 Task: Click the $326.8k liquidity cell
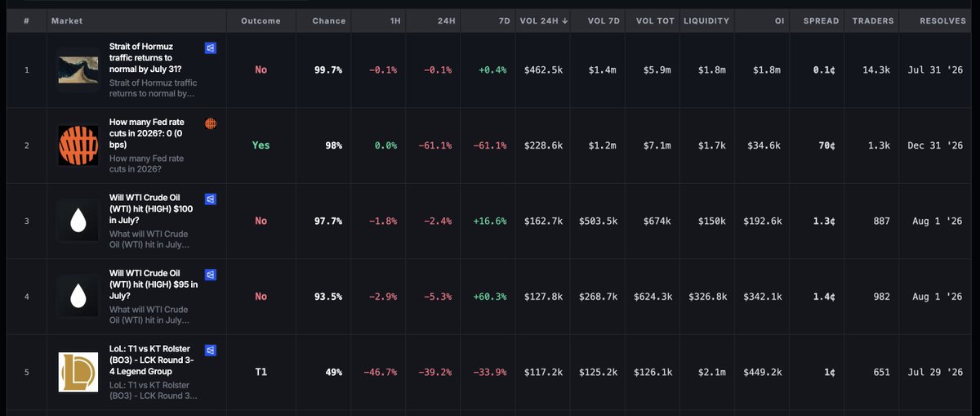click(x=708, y=297)
